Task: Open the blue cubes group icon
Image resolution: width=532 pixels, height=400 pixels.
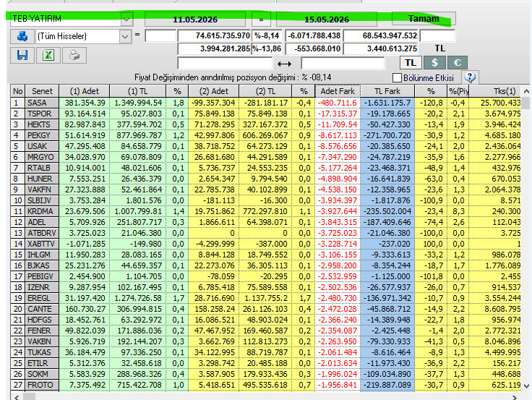Action: click(x=22, y=36)
